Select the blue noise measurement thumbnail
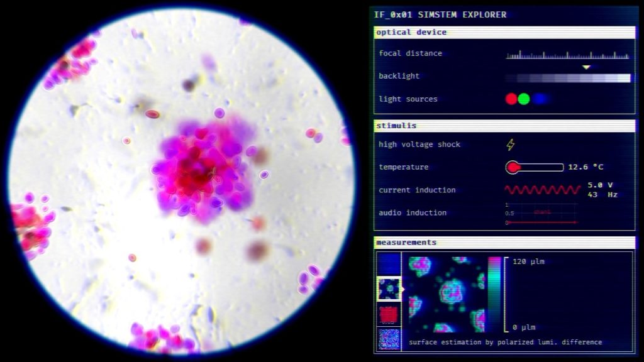 click(388, 339)
